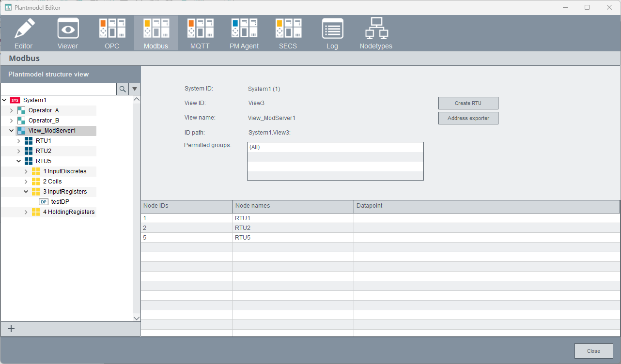Click the yellow Coils icon
621x364 pixels.
pos(36,182)
